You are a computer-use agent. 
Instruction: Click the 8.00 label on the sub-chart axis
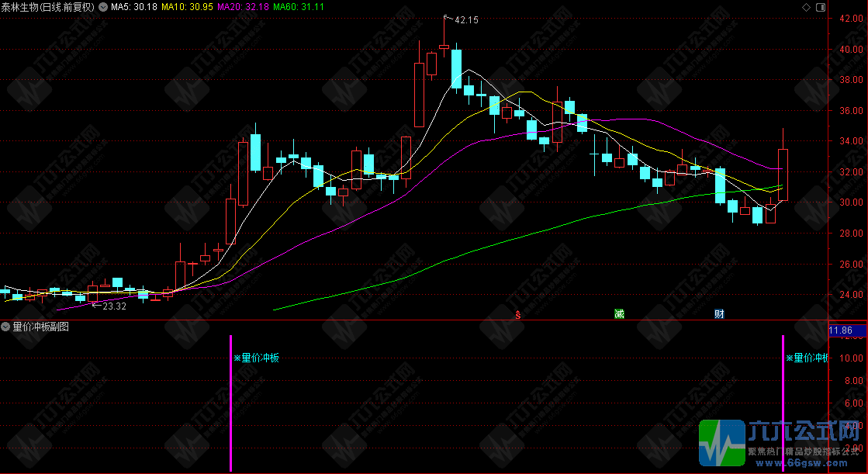click(x=853, y=381)
